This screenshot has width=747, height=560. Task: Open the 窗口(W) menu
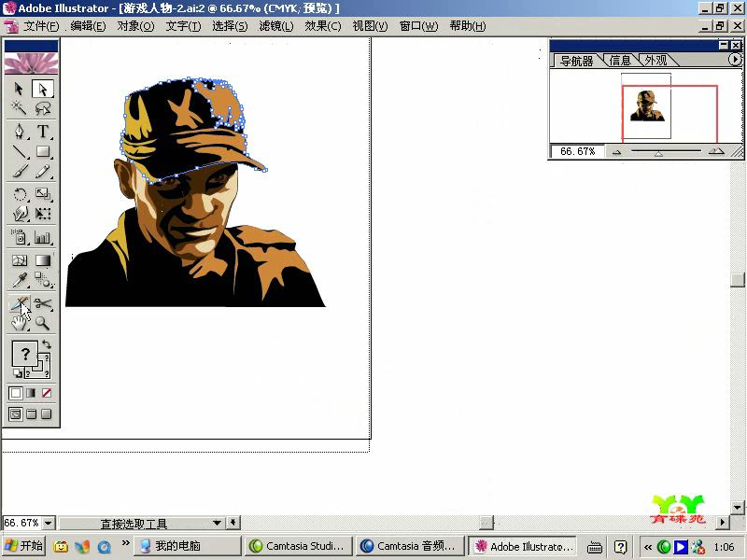tap(418, 26)
